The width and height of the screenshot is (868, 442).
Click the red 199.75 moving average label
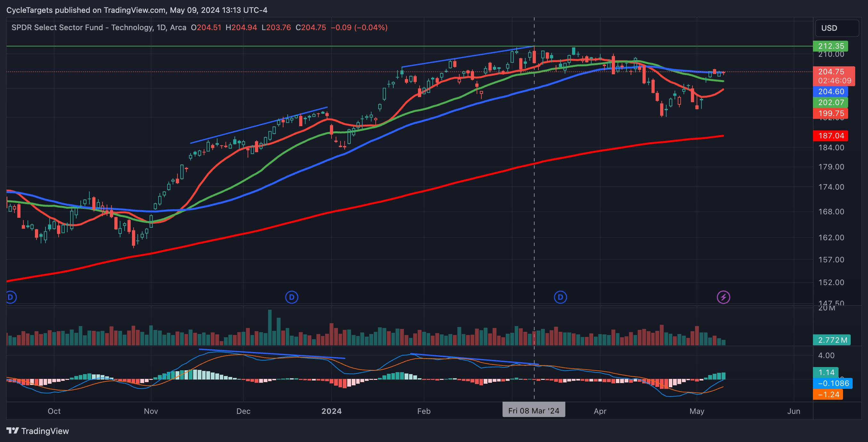[x=831, y=113]
